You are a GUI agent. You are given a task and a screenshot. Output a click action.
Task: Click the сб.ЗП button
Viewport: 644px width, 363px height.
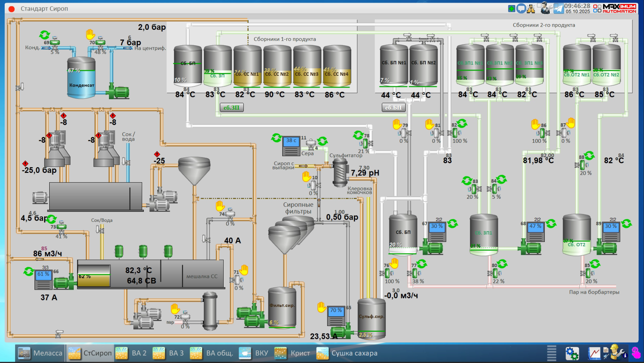tap(232, 107)
